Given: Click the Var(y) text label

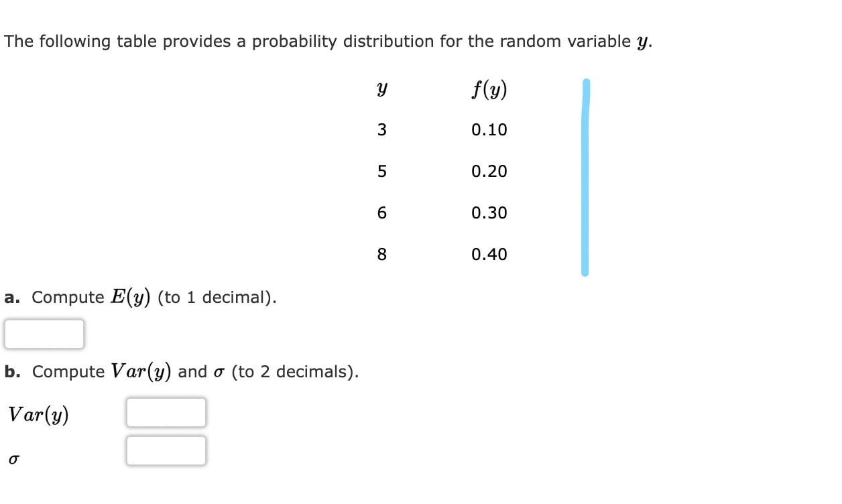Looking at the screenshot, I should [x=37, y=414].
